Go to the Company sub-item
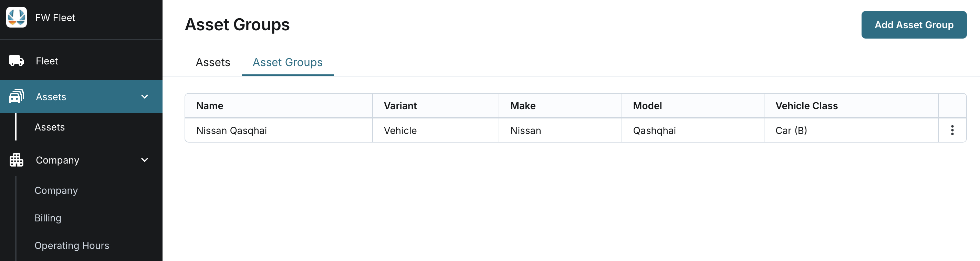The width and height of the screenshot is (980, 261). point(56,191)
